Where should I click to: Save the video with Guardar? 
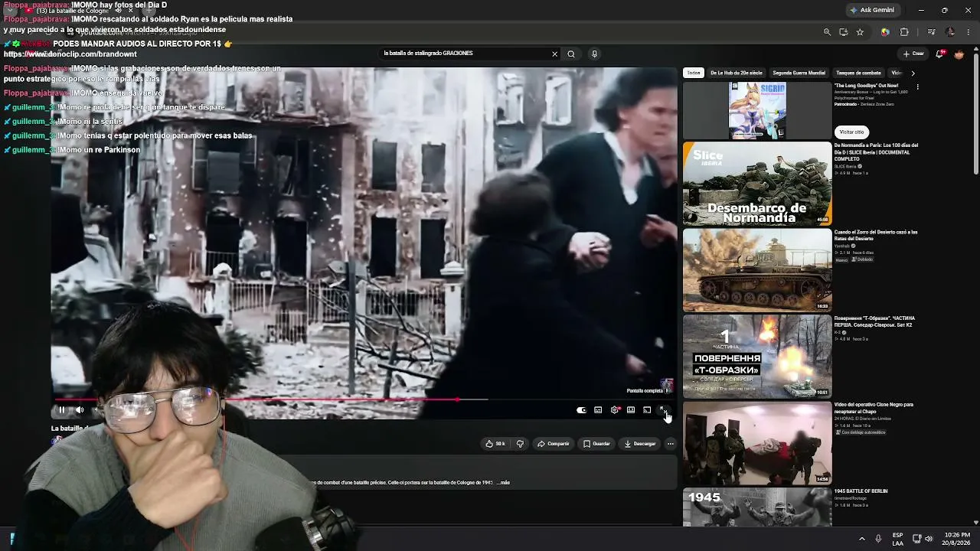pyautogui.click(x=596, y=444)
